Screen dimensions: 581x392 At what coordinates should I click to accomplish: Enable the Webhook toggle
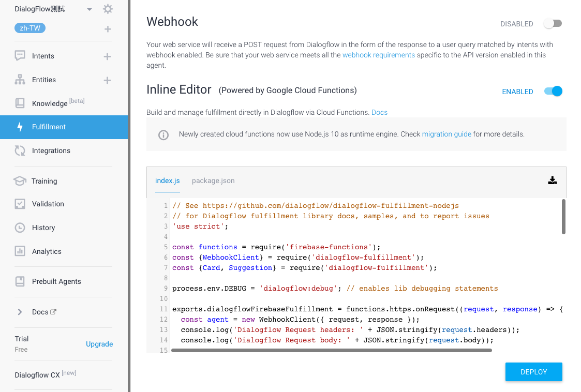click(x=553, y=24)
